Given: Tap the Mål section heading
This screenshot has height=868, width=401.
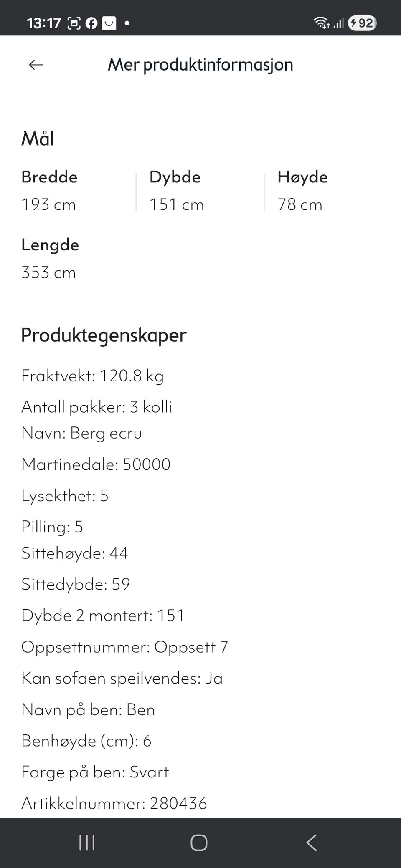Looking at the screenshot, I should pyautogui.click(x=38, y=139).
